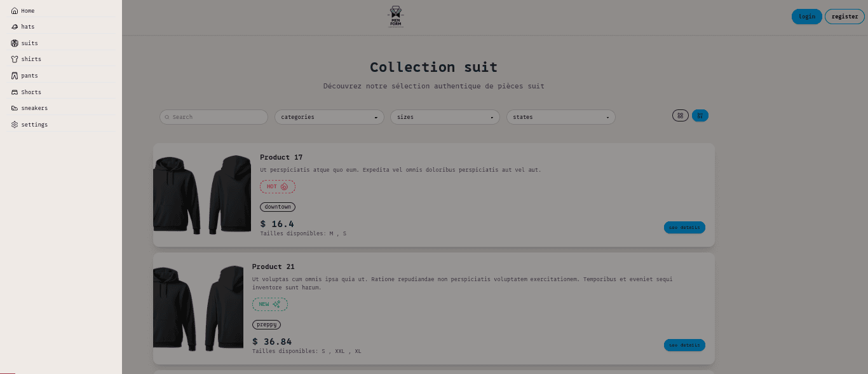Viewport: 868px width, 374px height.
Task: Open the shirts section
Action: (62, 59)
